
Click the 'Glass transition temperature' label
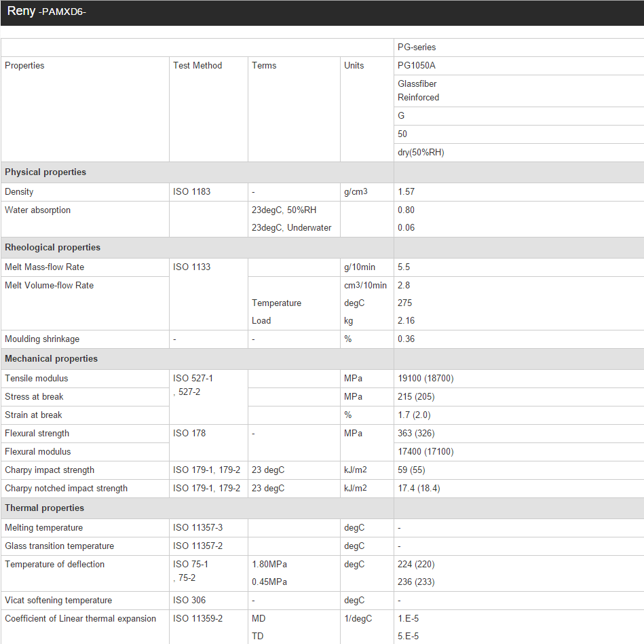pyautogui.click(x=59, y=546)
